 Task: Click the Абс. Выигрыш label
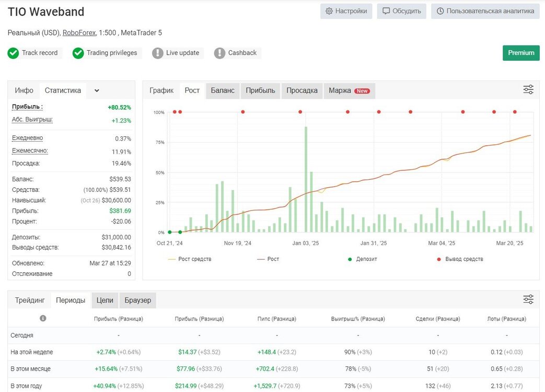click(32, 120)
